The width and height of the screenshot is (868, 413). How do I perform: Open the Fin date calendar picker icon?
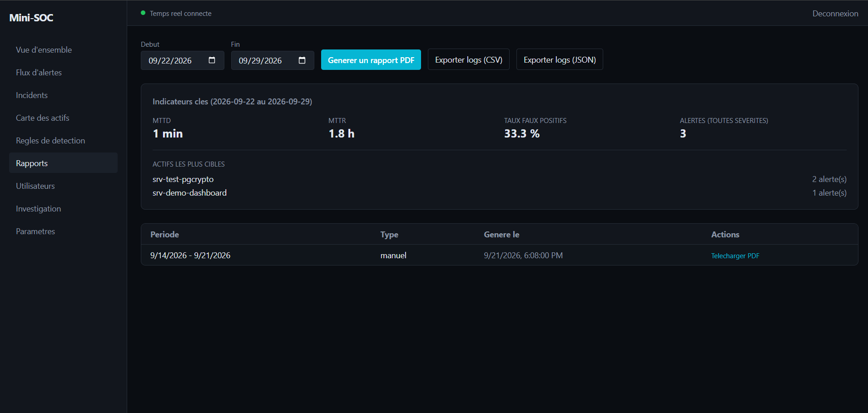[302, 60]
